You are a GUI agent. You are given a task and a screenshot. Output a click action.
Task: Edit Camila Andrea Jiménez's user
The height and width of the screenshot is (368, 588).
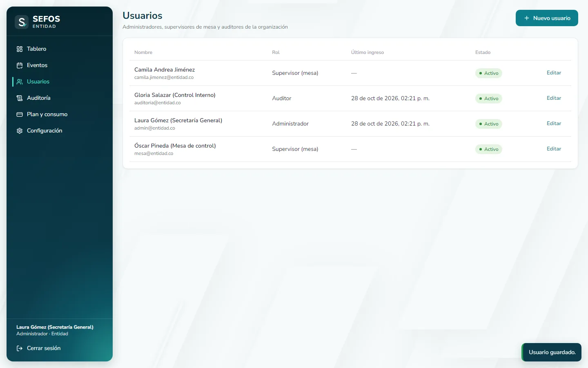pyautogui.click(x=554, y=73)
